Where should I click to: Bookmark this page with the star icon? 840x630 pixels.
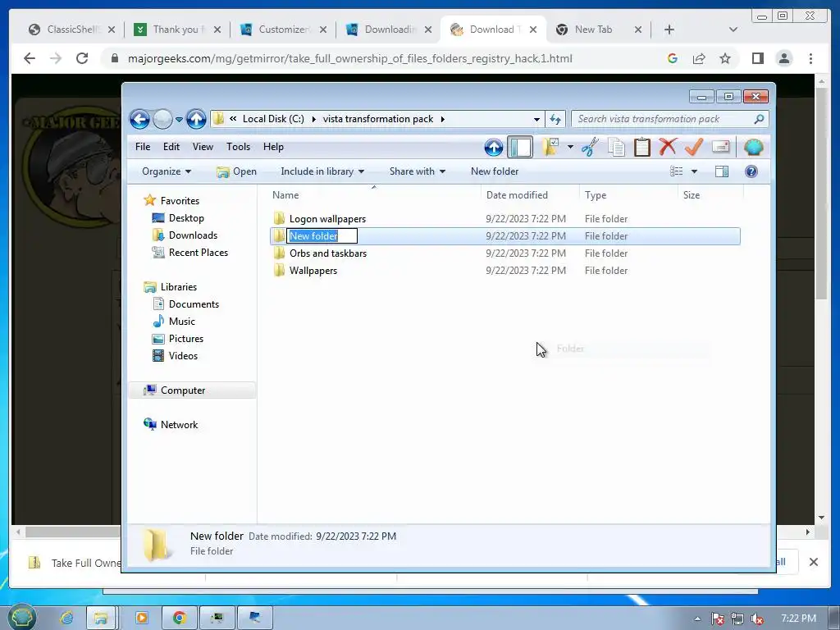pos(725,58)
